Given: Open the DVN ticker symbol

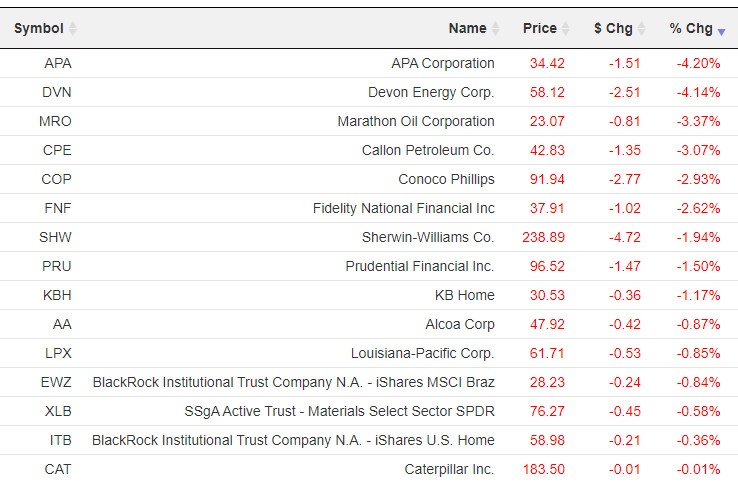Looking at the screenshot, I should 58,92.
